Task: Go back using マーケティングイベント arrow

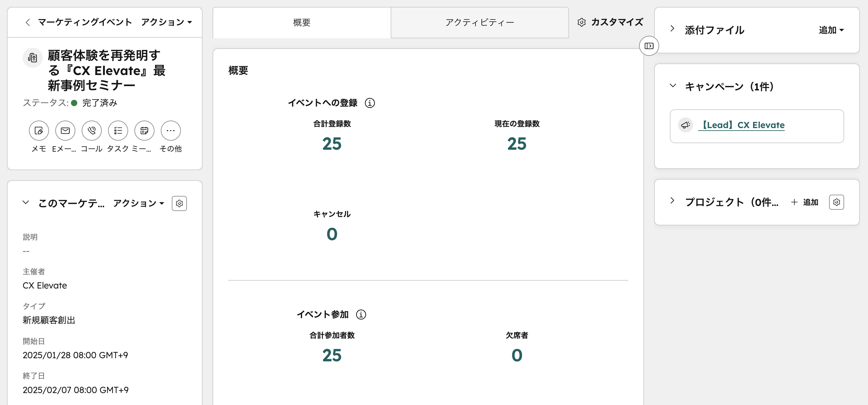Action: pyautogui.click(x=28, y=22)
